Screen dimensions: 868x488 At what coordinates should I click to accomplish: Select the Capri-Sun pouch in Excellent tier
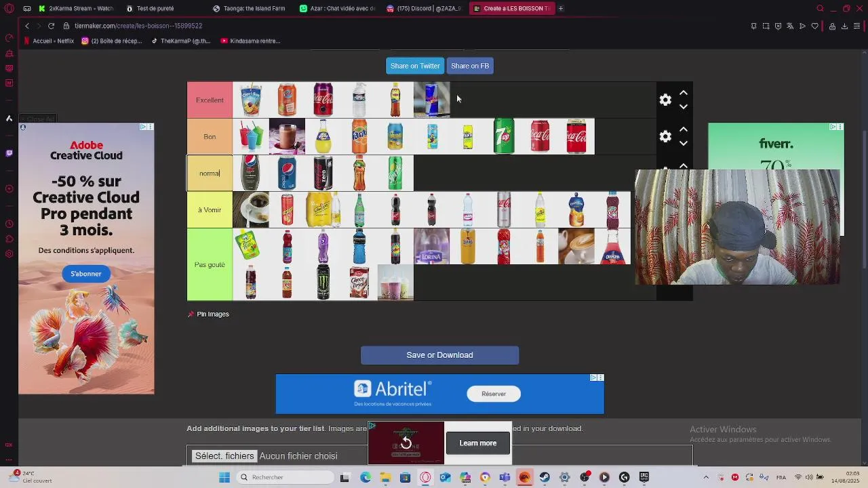[x=250, y=100]
